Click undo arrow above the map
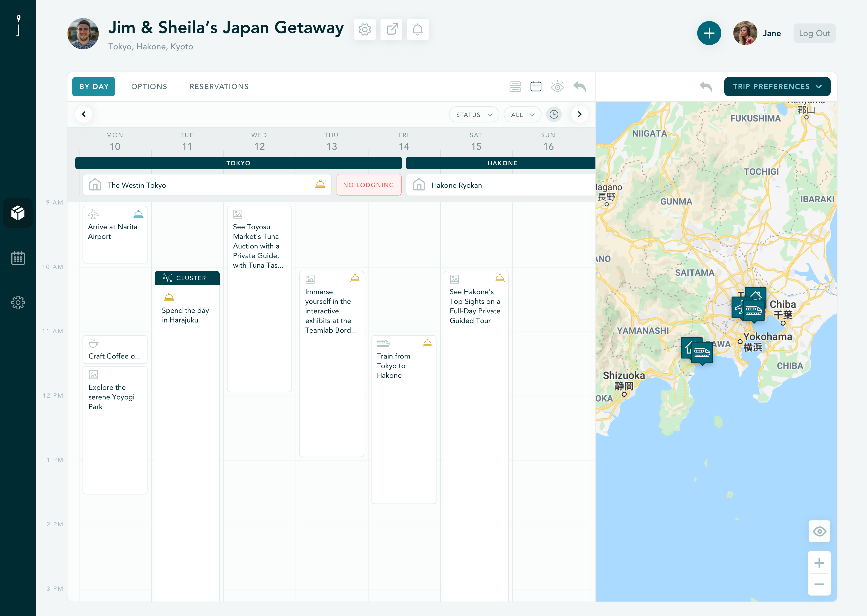The image size is (867, 616). pyautogui.click(x=706, y=86)
